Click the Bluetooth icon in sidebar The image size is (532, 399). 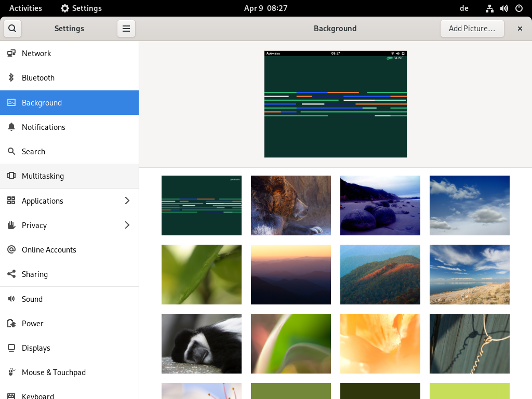11,78
